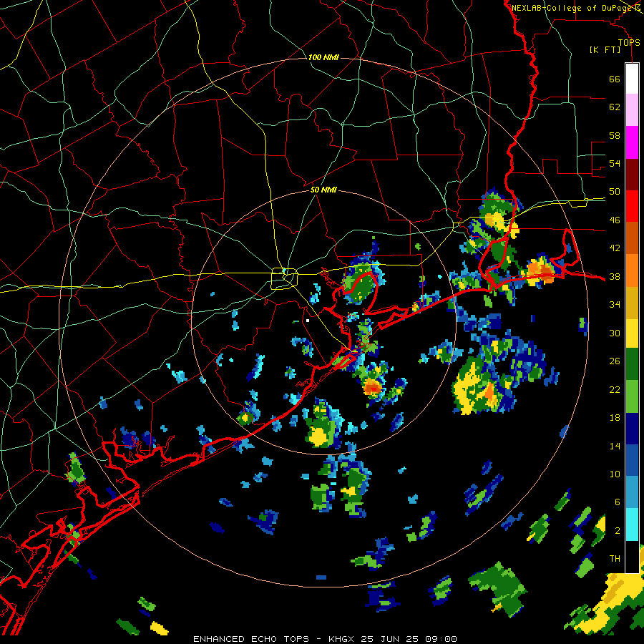
Task: Click the 62 legend value
Action: pyautogui.click(x=615, y=107)
